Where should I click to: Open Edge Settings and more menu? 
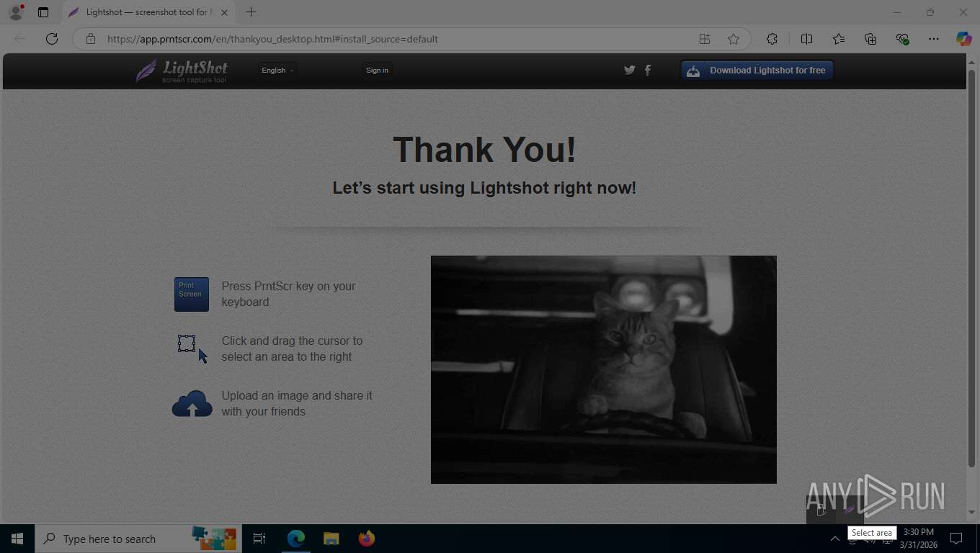click(934, 39)
